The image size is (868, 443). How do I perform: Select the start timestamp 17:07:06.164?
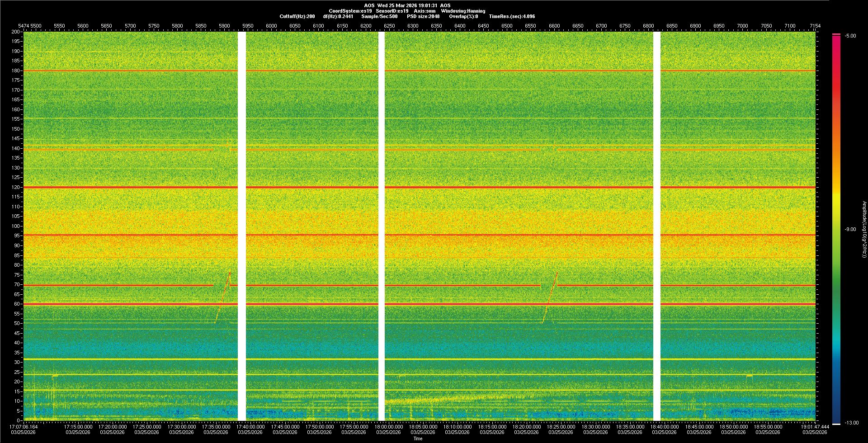pyautogui.click(x=24, y=427)
